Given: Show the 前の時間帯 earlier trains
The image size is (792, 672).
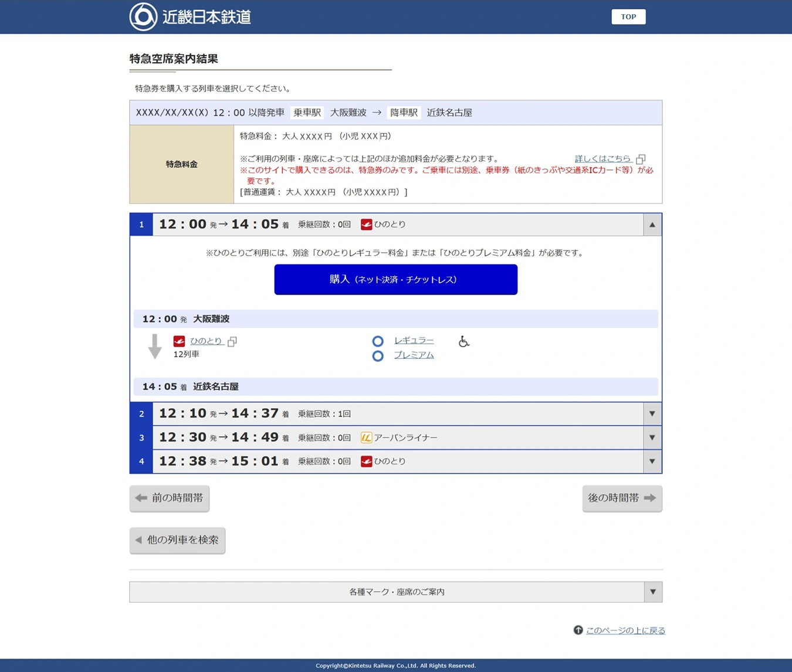Looking at the screenshot, I should 170,498.
